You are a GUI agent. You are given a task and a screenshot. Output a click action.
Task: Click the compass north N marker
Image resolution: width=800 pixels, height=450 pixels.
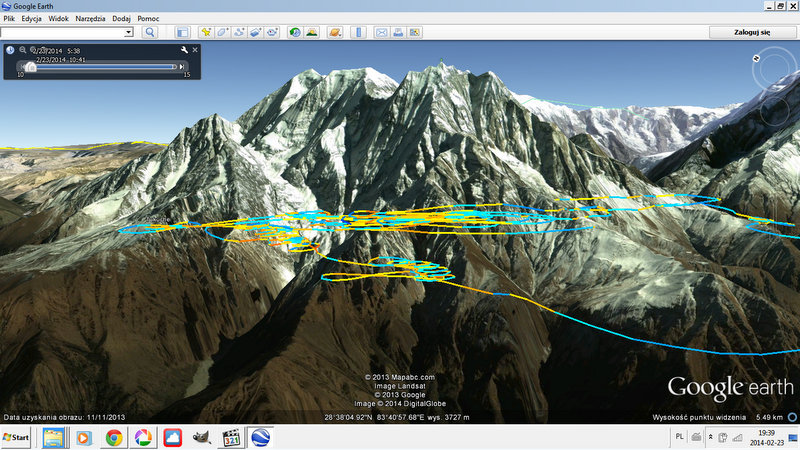(757, 59)
